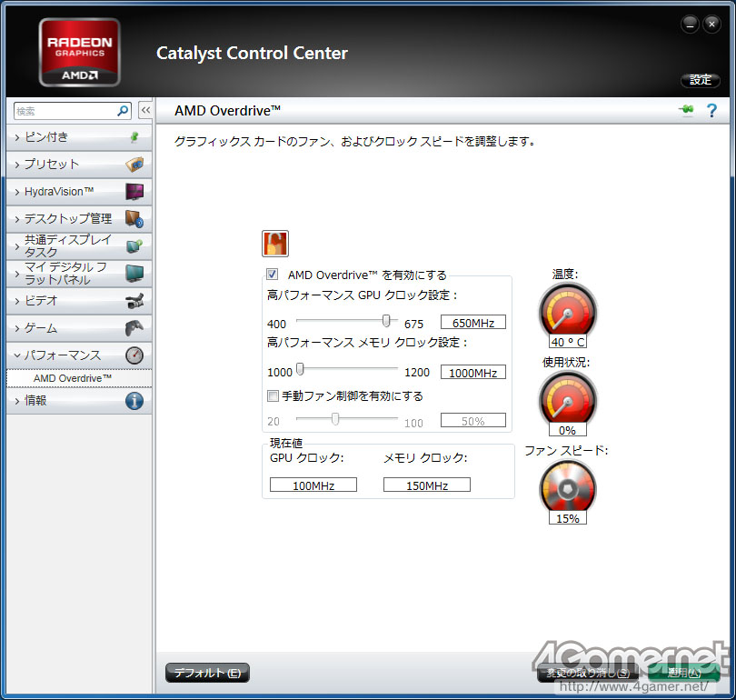
Task: Click the 共通ディスプレイ タスク icon
Action: tap(134, 246)
